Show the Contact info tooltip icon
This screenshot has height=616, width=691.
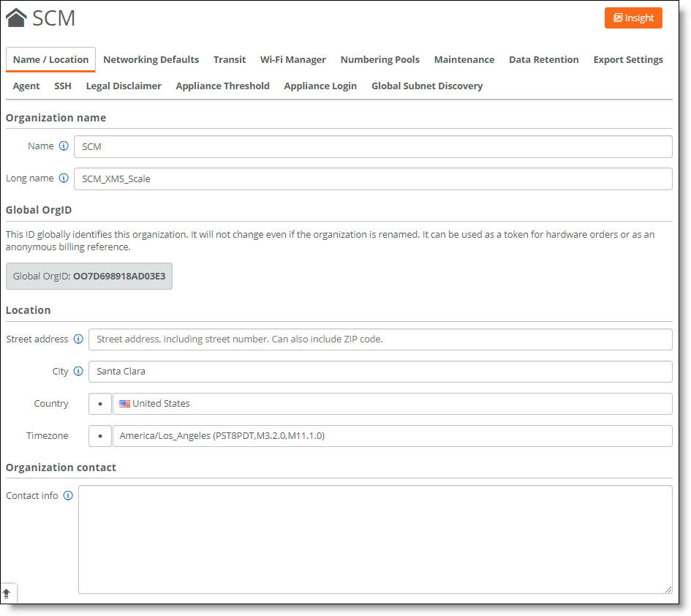[68, 495]
